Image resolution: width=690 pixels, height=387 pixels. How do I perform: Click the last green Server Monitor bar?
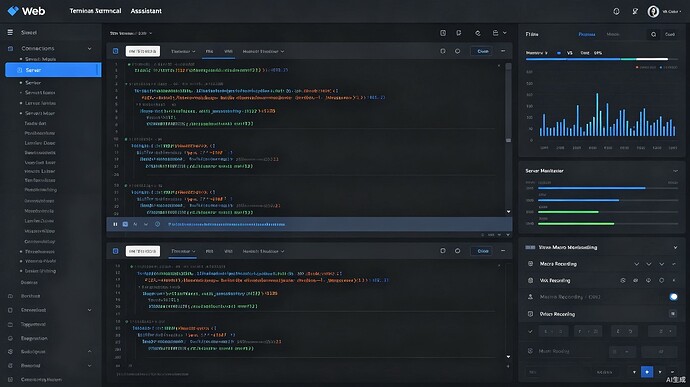tap(576, 224)
